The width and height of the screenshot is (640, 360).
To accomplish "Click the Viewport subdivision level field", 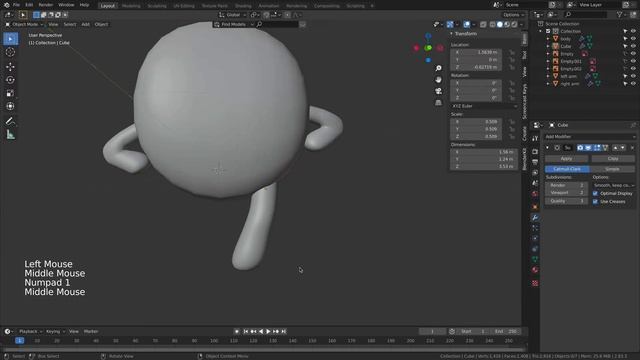I will (567, 193).
